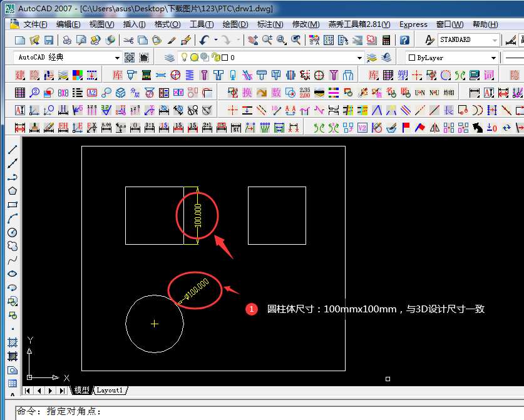Select the Spline tool
The height and width of the screenshot is (420, 524).
tap(13, 260)
